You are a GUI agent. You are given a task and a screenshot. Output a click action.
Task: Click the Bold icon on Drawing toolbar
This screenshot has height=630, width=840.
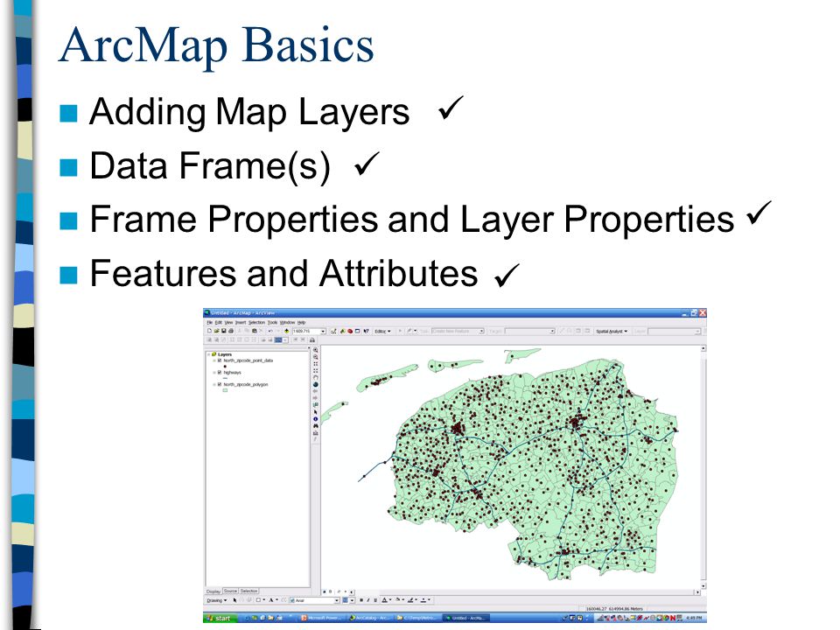coord(361,600)
